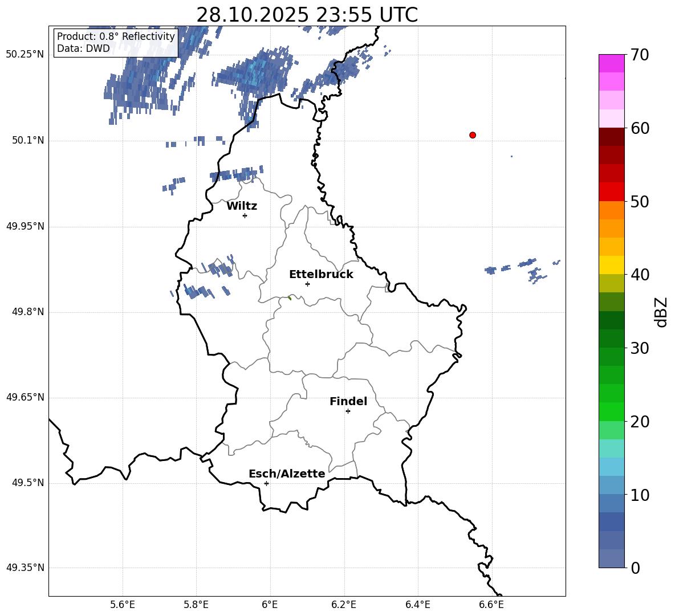Click the longitude label 5.8°E
Screen dimensions: 675x616
196,605
